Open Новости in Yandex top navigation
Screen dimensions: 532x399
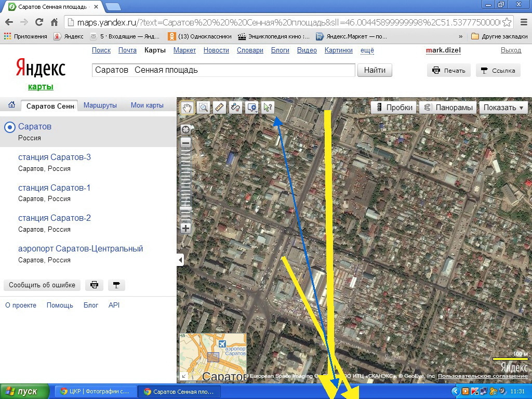216,50
